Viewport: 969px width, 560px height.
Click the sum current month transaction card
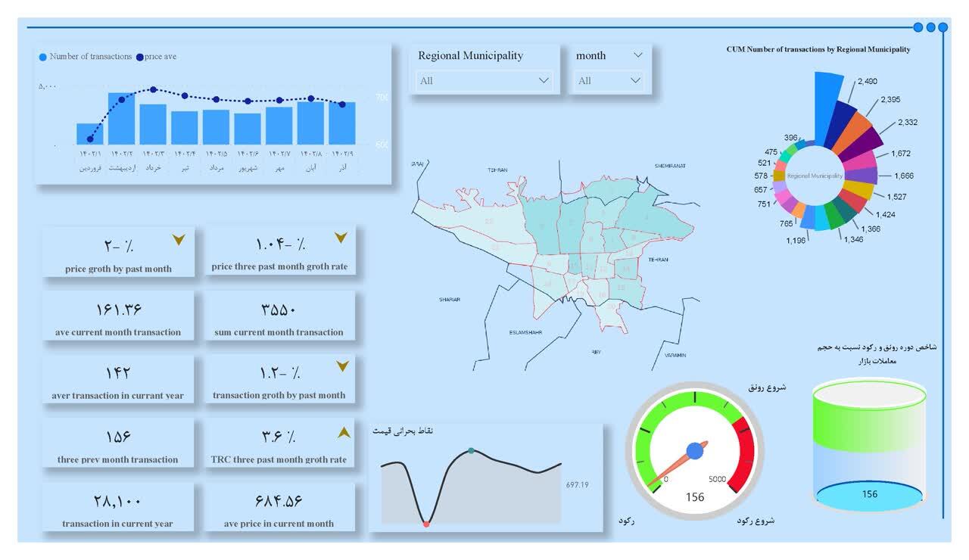[279, 316]
